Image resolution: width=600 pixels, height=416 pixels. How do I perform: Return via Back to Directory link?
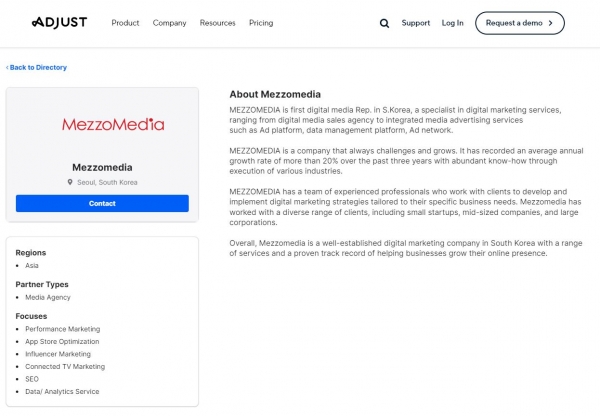coord(36,67)
